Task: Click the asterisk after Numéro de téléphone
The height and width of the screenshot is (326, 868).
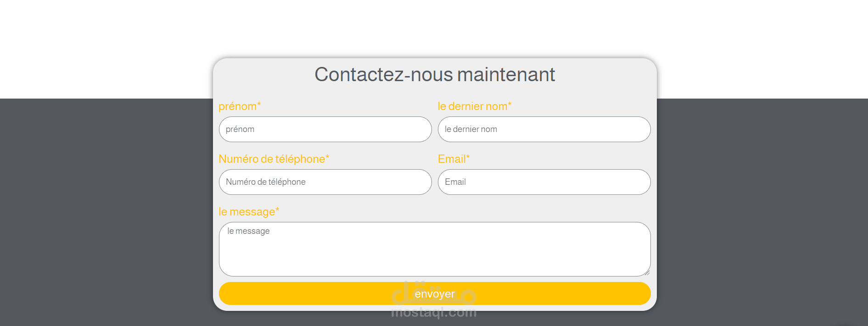Action: (x=327, y=157)
